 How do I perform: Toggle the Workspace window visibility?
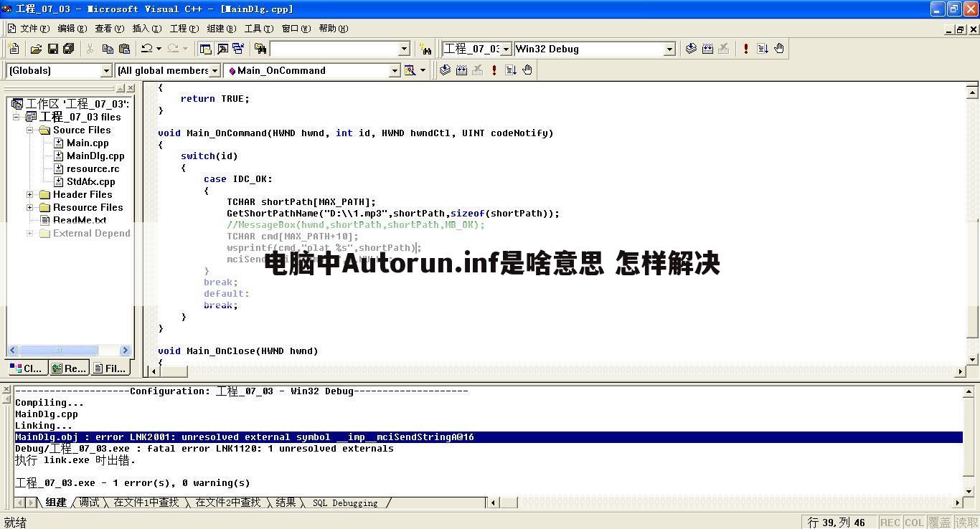204,48
